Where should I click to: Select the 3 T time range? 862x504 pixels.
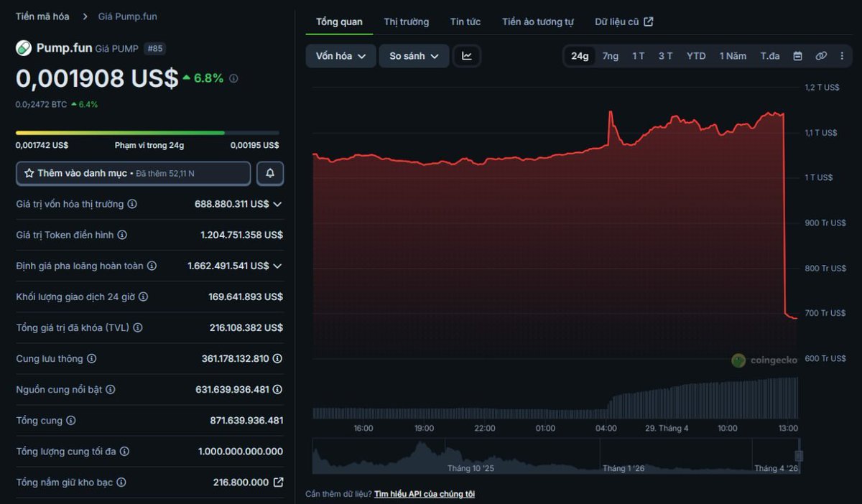click(665, 56)
